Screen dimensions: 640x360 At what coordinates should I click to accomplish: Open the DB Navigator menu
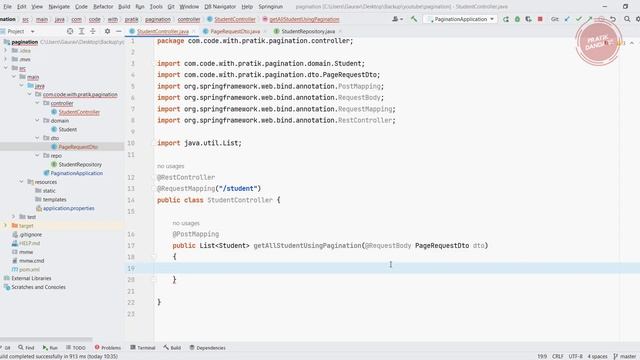point(220,7)
